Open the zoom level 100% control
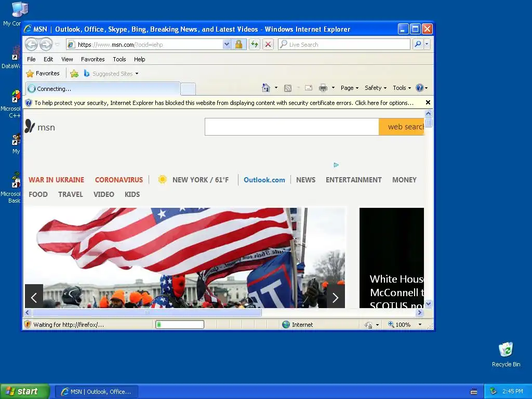 (405, 325)
